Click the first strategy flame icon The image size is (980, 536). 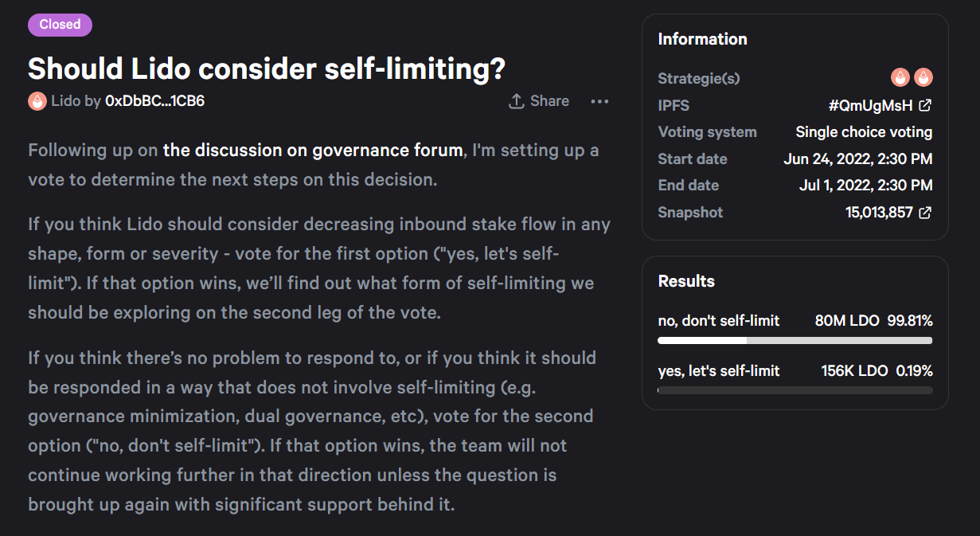[900, 78]
